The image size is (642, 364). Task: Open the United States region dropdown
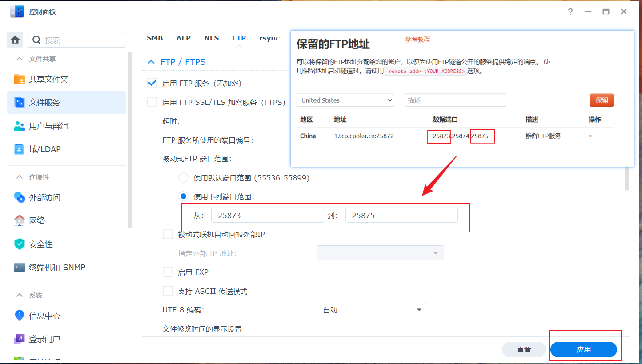345,100
